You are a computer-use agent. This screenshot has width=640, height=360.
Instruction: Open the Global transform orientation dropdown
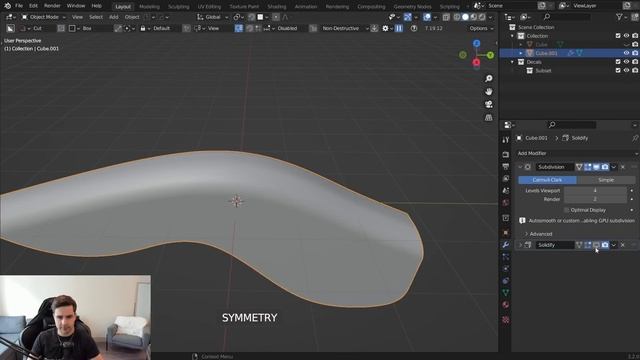[212, 17]
